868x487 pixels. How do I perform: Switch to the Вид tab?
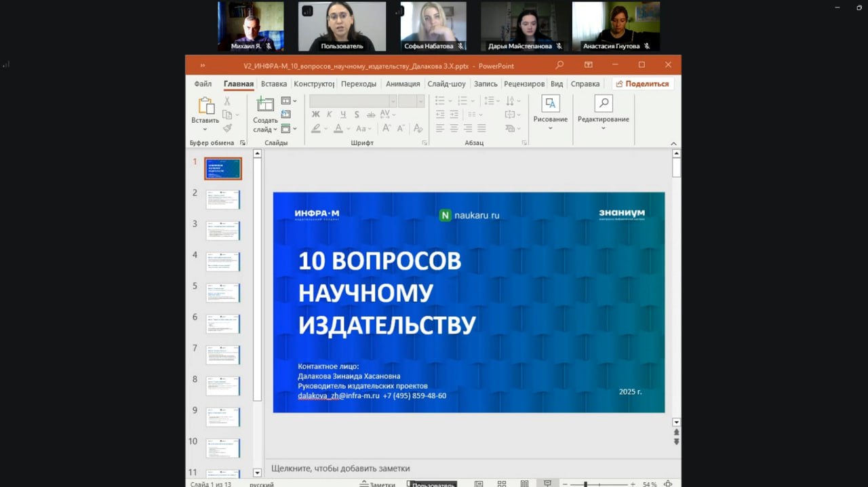pos(557,84)
